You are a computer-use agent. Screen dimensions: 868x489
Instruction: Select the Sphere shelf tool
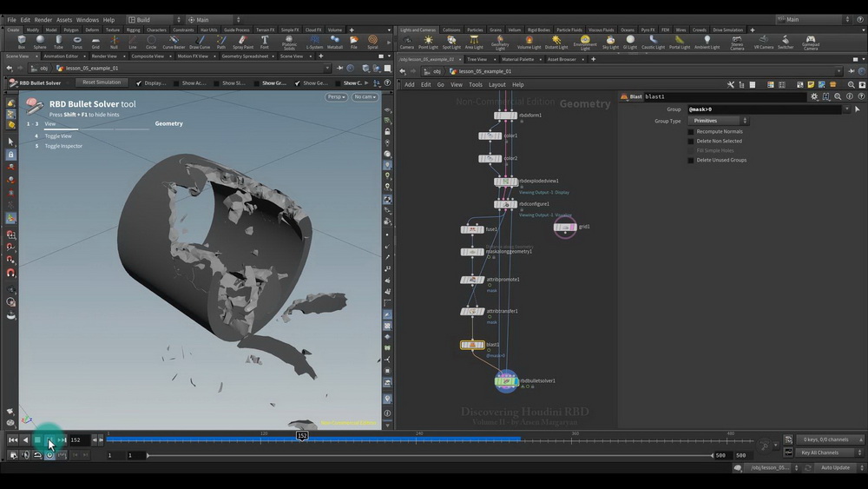pyautogui.click(x=40, y=42)
